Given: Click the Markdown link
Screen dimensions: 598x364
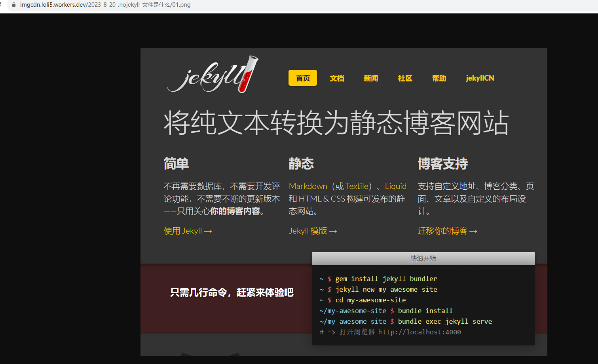Looking at the screenshot, I should pos(308,186).
